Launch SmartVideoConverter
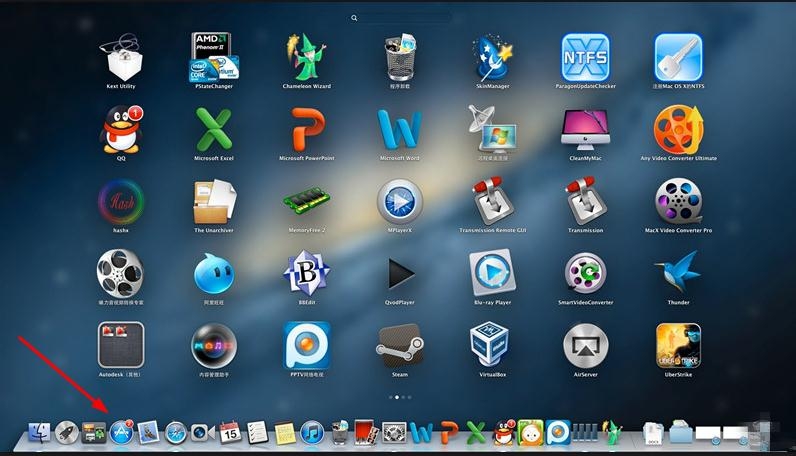 tap(585, 274)
